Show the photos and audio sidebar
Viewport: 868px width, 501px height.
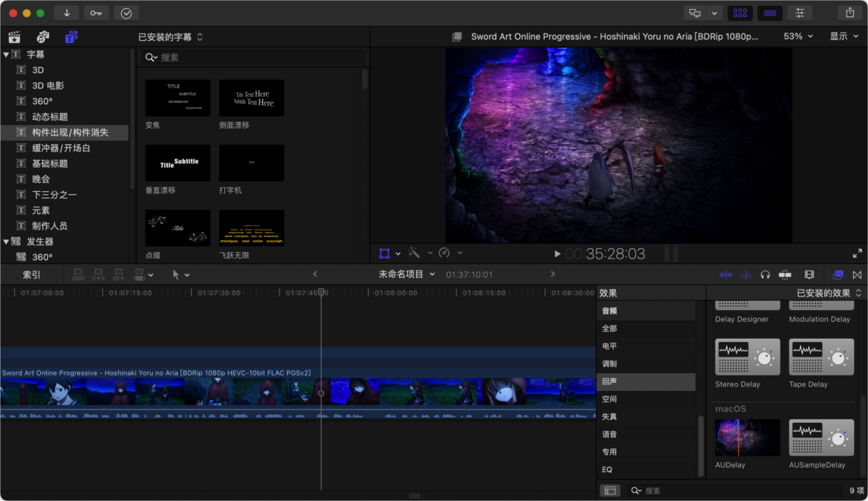[x=42, y=37]
